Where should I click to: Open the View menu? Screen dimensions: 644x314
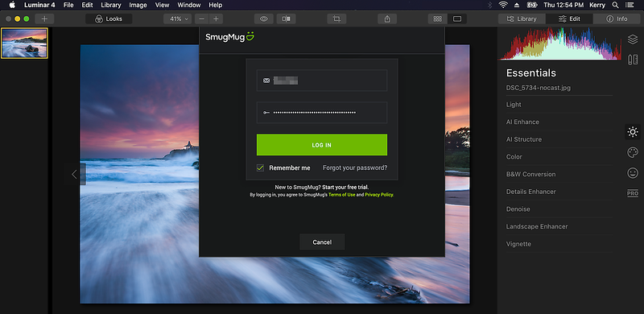[x=163, y=5]
